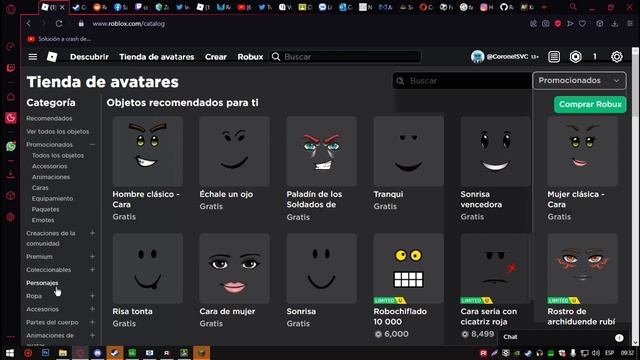Viewport: 640px width, 360px height.
Task: Expand Creaciones de la comunidad category
Action: coord(92,233)
